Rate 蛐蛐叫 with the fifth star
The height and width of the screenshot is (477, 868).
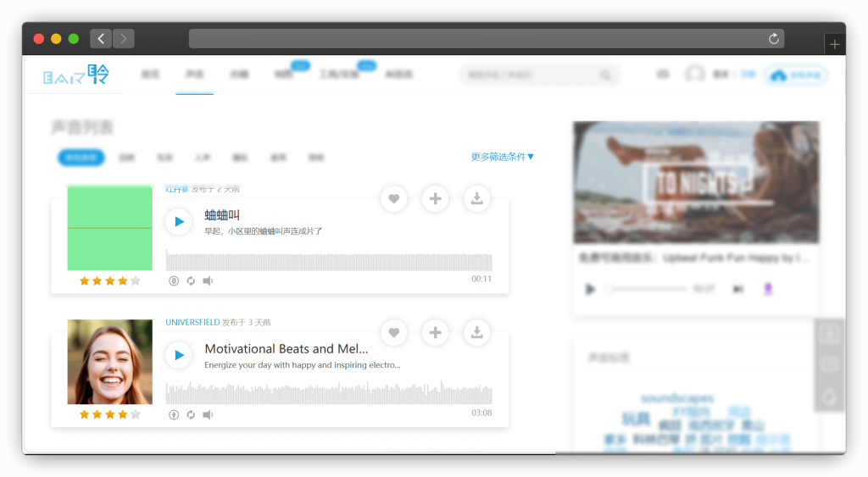click(x=136, y=281)
